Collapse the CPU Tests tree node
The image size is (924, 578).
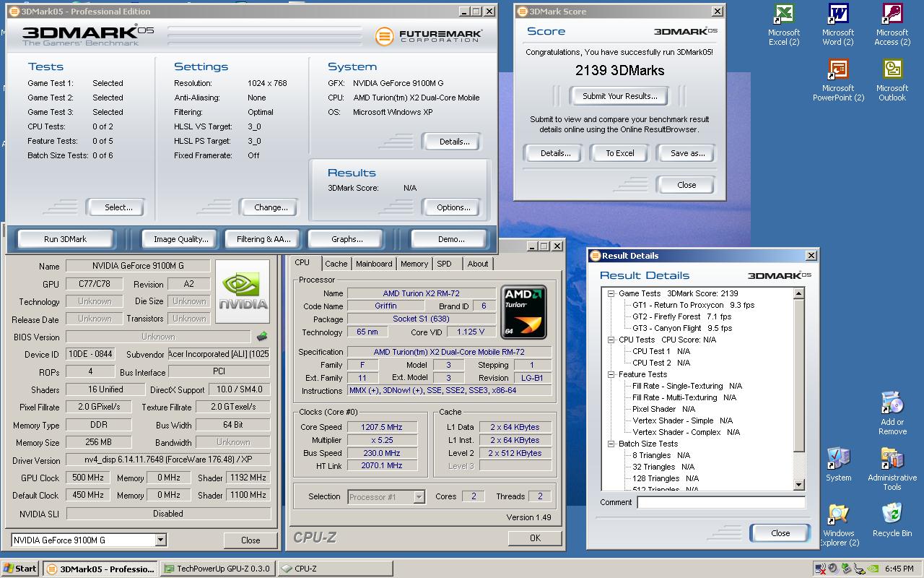[x=611, y=340]
